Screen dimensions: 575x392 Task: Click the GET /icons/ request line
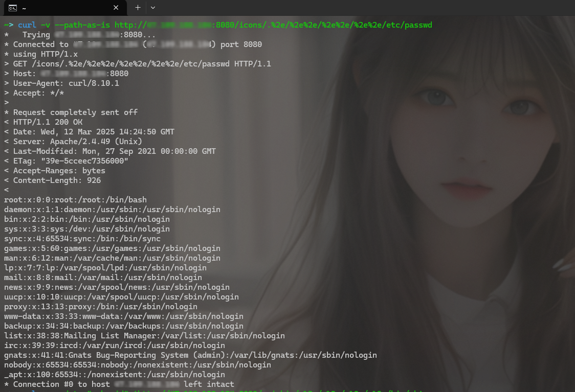(138, 64)
